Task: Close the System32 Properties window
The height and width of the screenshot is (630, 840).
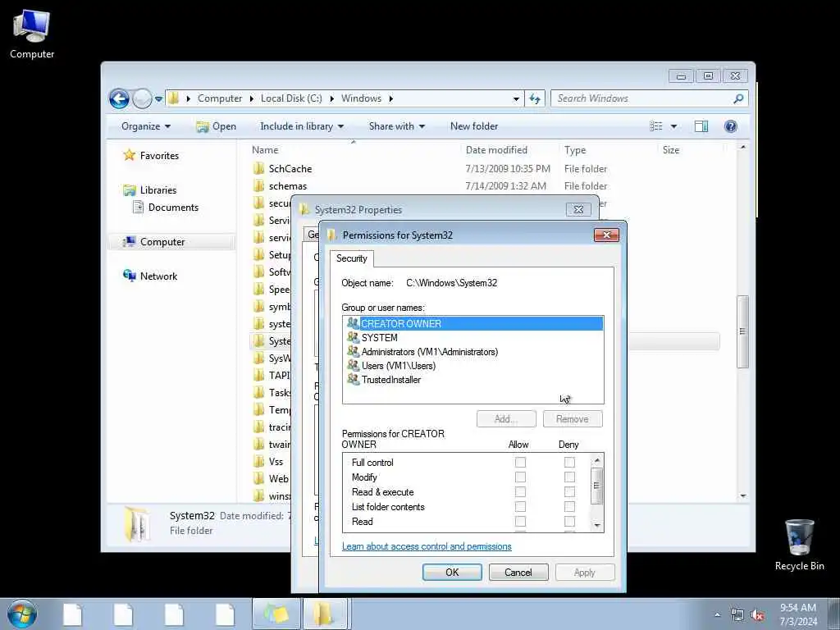Action: click(x=578, y=209)
